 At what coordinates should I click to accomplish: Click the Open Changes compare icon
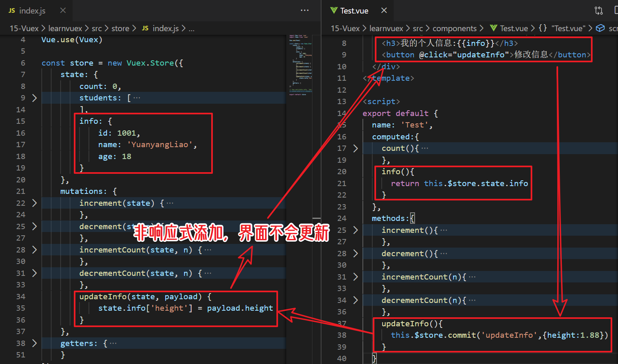pos(599,11)
